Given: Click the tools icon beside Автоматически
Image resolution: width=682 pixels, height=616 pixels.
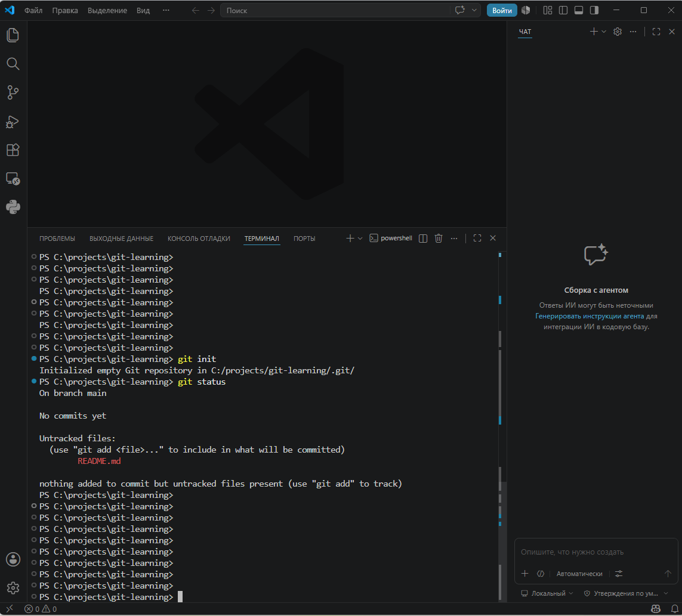Looking at the screenshot, I should point(541,574).
